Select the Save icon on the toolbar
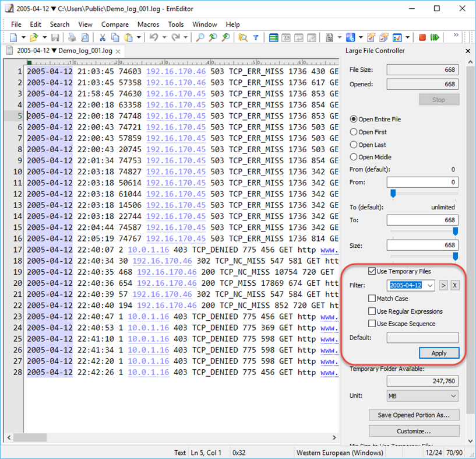Image resolution: width=476 pixels, height=459 pixels. click(x=55, y=37)
